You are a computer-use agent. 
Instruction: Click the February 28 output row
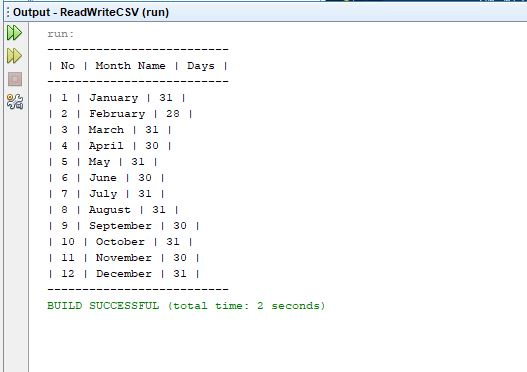120,114
